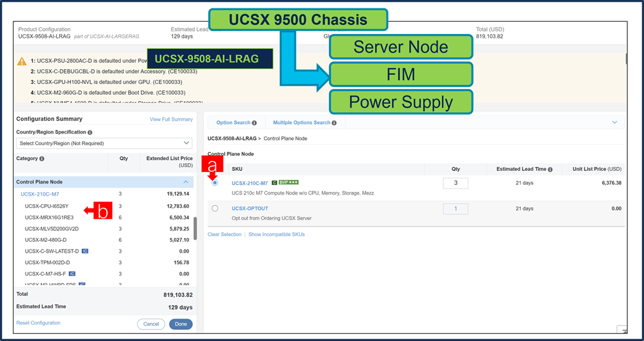The width and height of the screenshot is (644, 341).
Task: Select UCSX-C-SW-LATEST-D row in summary
Action: (x=104, y=251)
